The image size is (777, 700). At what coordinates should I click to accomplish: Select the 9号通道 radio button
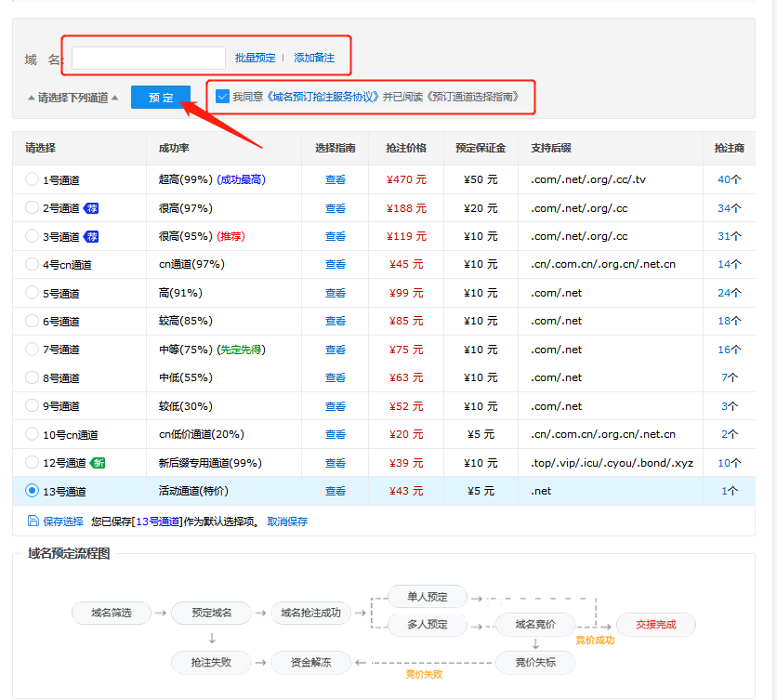tap(32, 405)
